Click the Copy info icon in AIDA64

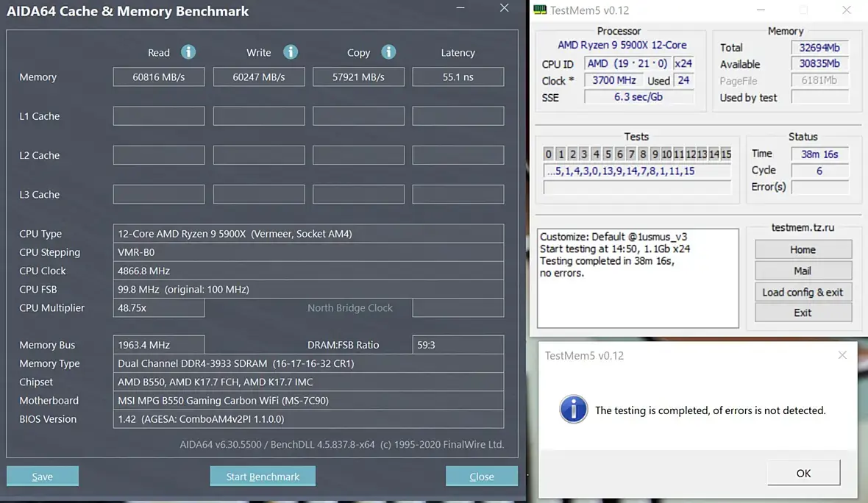pos(388,52)
